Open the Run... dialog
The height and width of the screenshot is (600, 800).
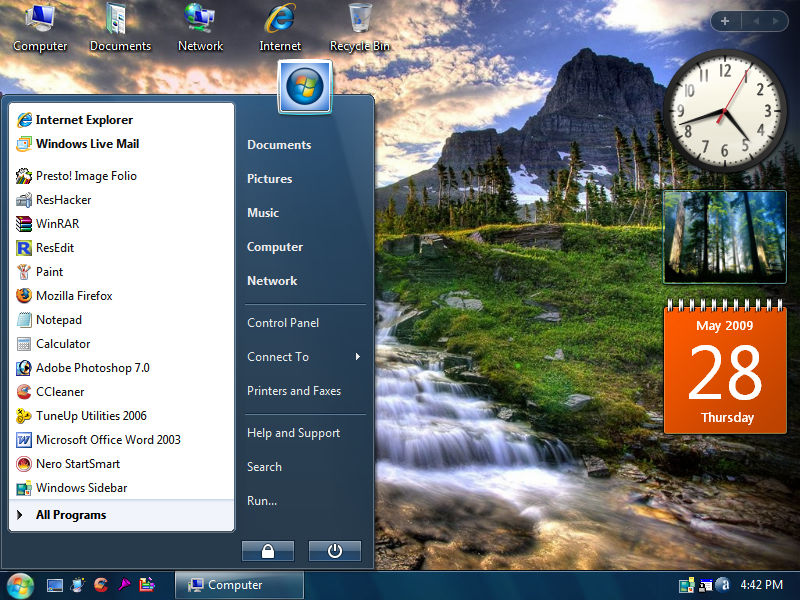tap(262, 501)
